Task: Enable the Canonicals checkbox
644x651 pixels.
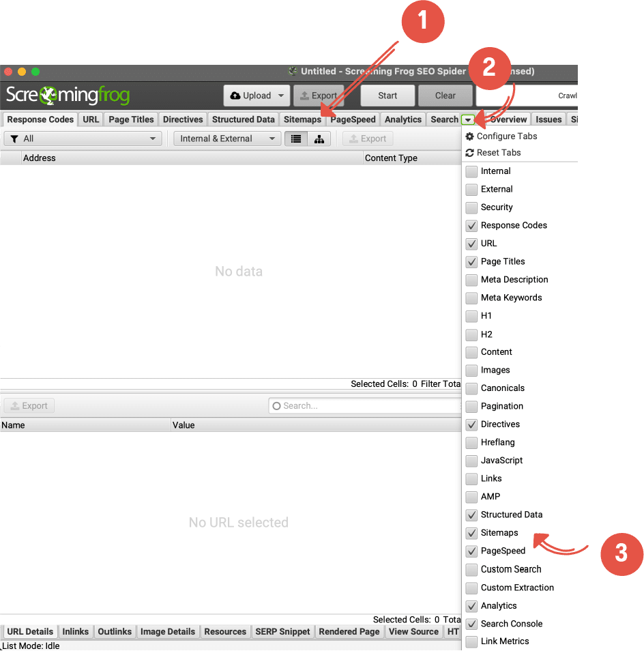Action: pos(471,388)
